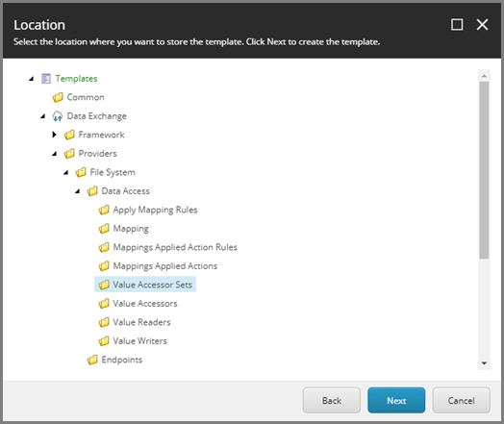Click the Apply Mapping Rules folder icon
This screenshot has width=504, height=424.
pyautogui.click(x=104, y=210)
